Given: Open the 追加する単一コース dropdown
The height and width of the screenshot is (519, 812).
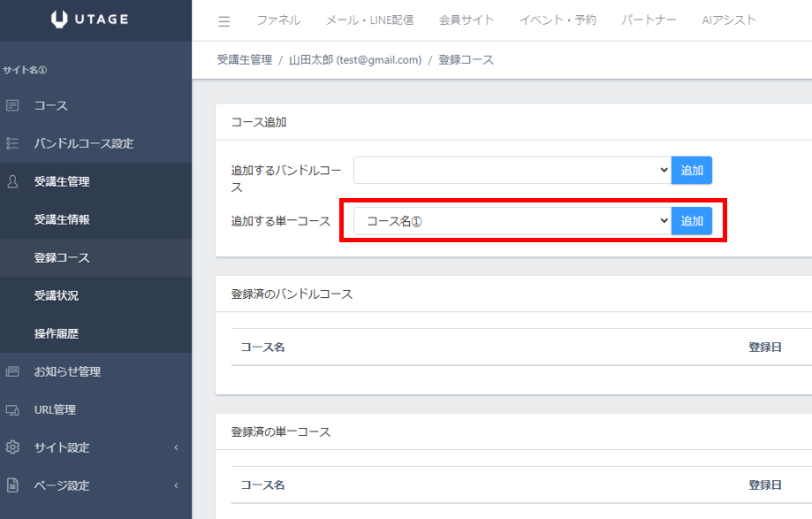Looking at the screenshot, I should 512,221.
